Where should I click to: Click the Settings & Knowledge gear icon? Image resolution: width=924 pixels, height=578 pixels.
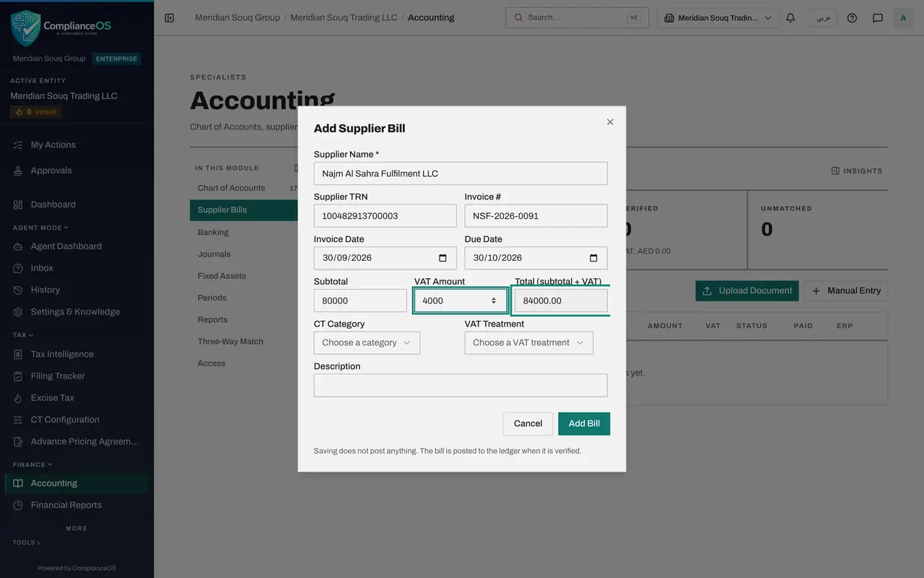[18, 312]
